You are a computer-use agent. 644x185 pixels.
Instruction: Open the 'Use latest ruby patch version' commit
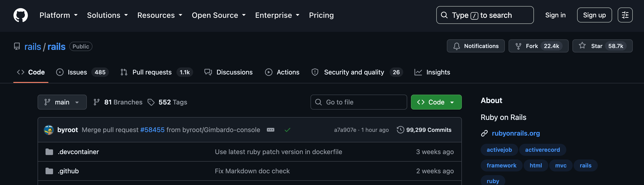point(279,152)
